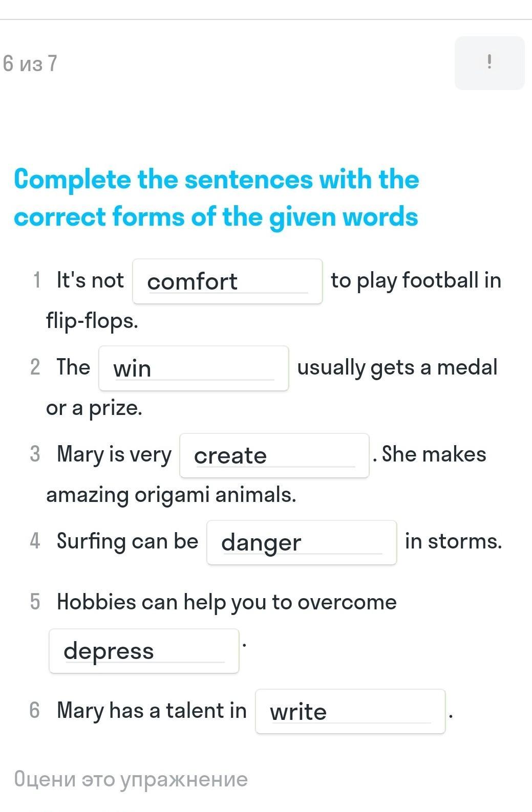Focus the 'create' answer field

274,455
